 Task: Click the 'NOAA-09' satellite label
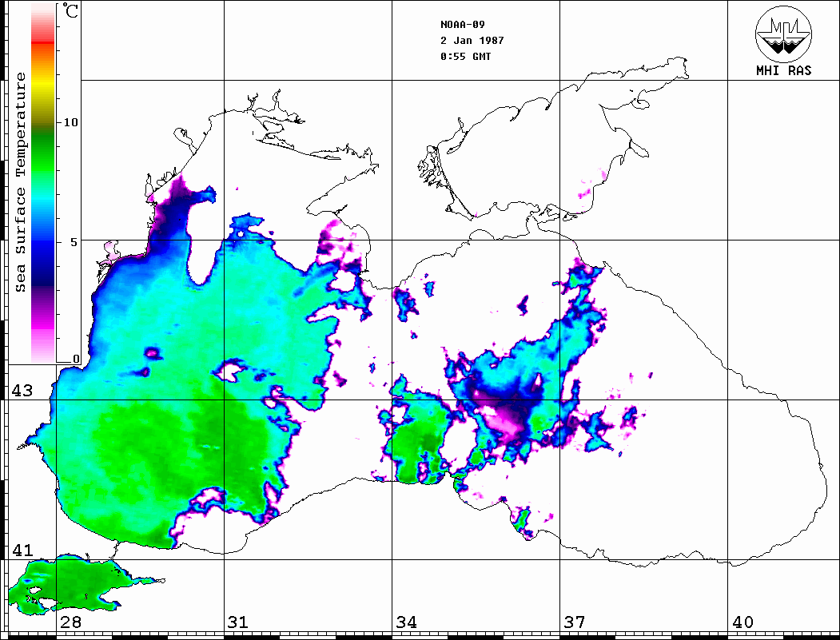[x=462, y=25]
